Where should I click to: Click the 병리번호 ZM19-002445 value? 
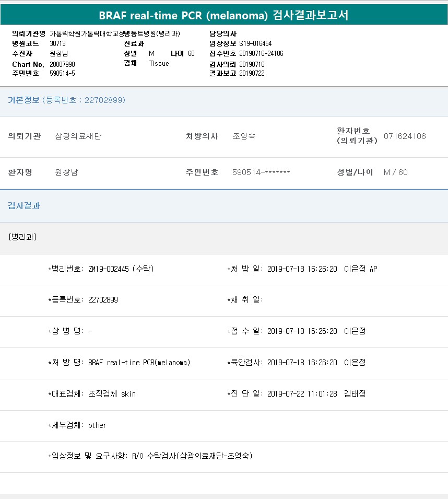tap(121, 269)
